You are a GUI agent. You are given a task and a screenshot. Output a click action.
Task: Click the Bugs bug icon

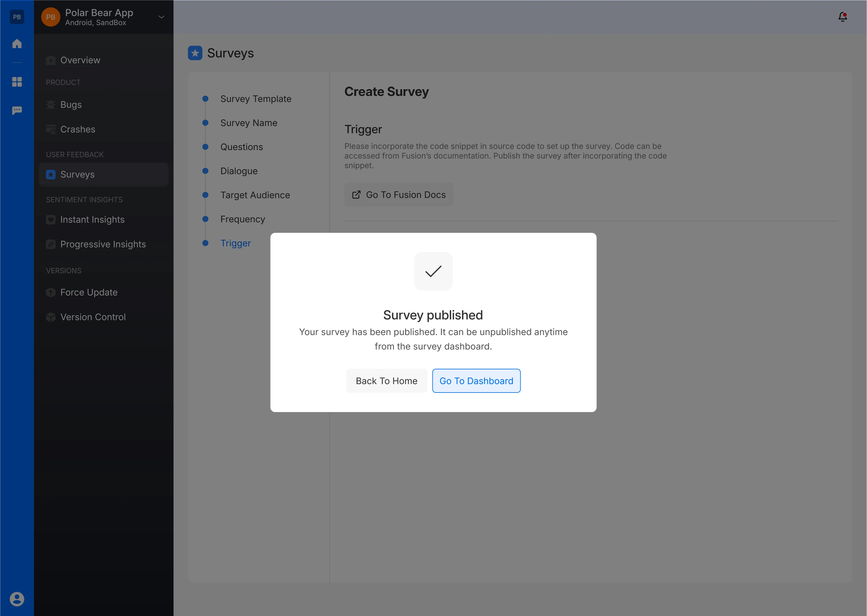click(51, 105)
